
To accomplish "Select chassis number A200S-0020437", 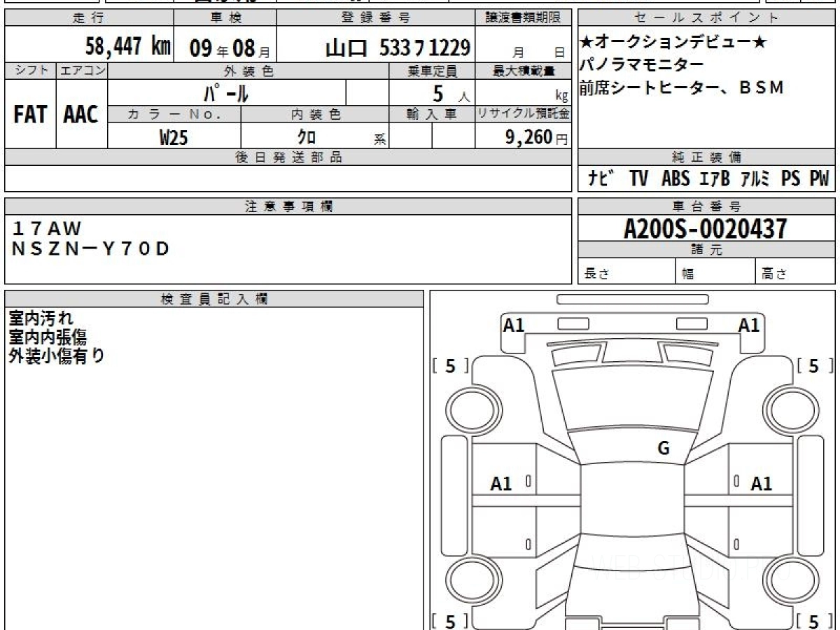I will pyautogui.click(x=706, y=229).
